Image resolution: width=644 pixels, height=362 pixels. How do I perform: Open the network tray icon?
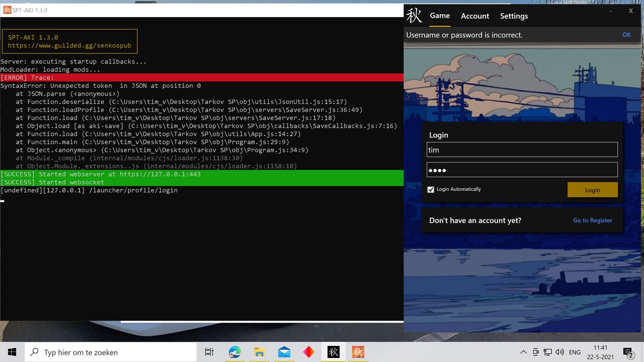pos(548,352)
